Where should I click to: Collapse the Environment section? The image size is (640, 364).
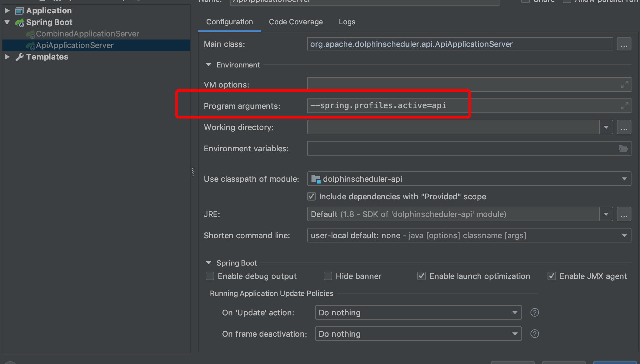pos(209,65)
